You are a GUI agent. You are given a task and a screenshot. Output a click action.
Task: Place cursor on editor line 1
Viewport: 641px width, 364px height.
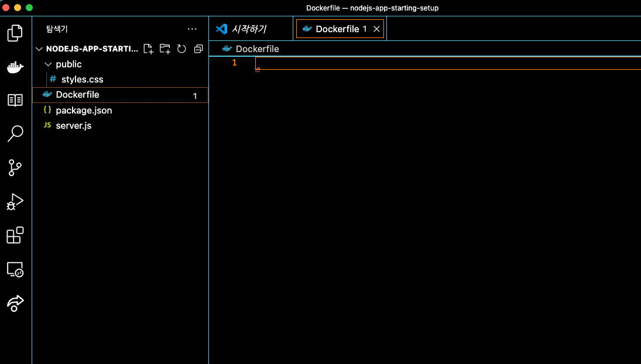pos(448,63)
